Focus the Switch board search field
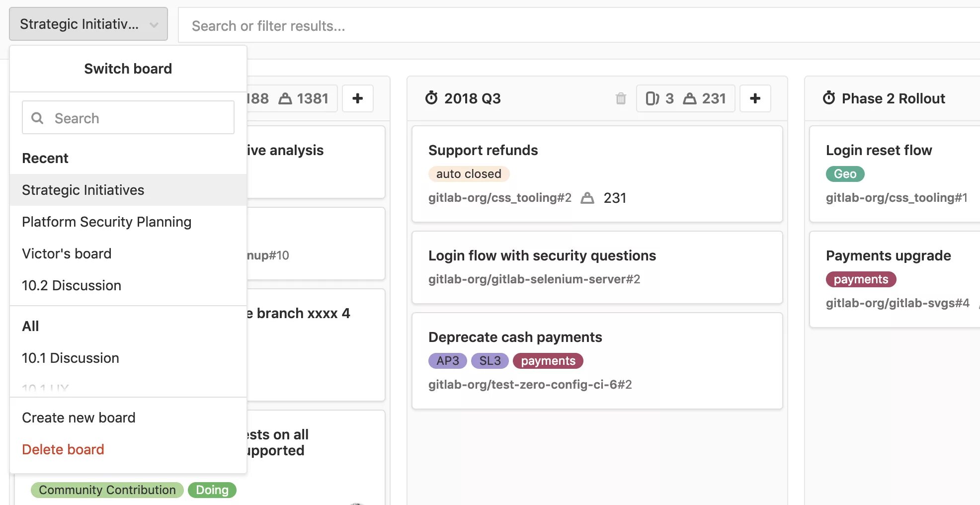 pyautogui.click(x=128, y=118)
